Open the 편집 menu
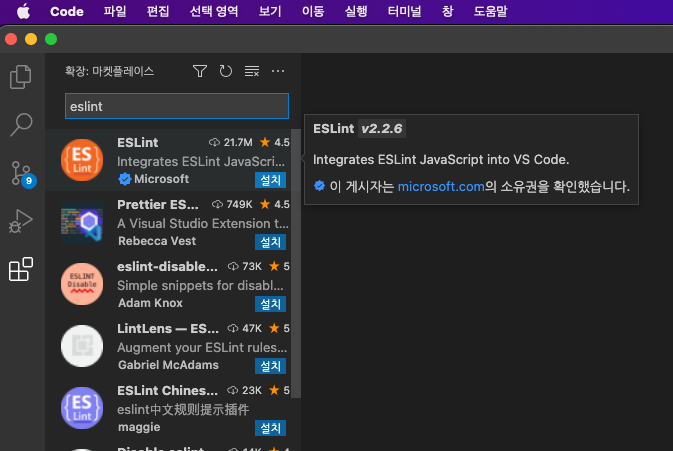 pos(158,12)
